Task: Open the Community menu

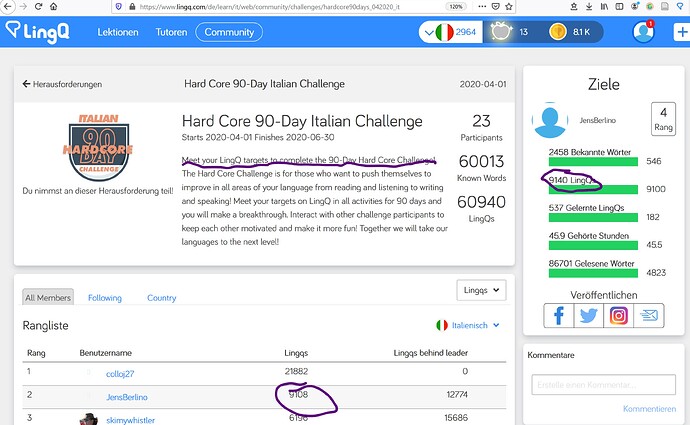Action: point(229,32)
